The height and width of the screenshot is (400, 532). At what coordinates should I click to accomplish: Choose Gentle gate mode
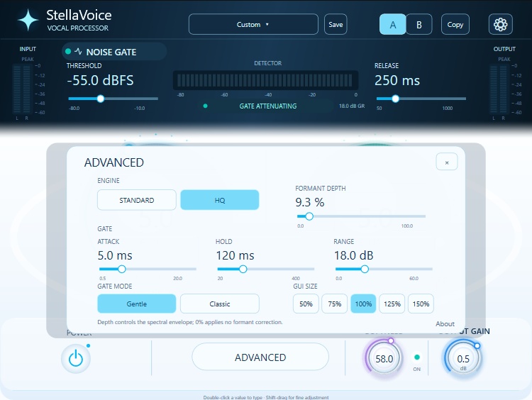click(x=137, y=304)
